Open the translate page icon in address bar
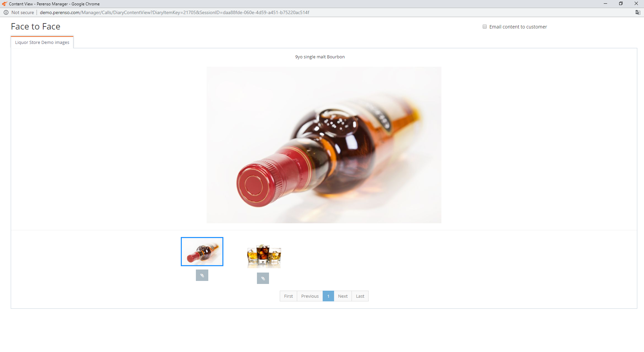Image resolution: width=644 pixels, height=352 pixels. tap(638, 12)
